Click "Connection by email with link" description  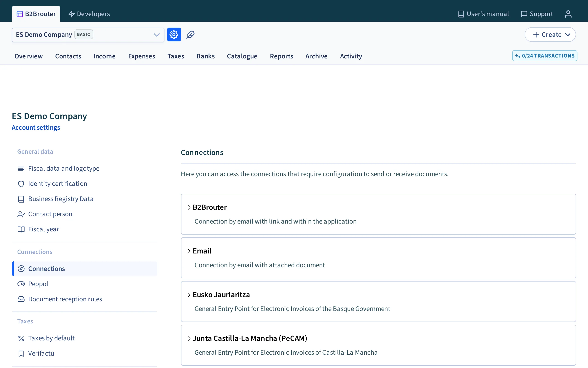click(x=276, y=221)
